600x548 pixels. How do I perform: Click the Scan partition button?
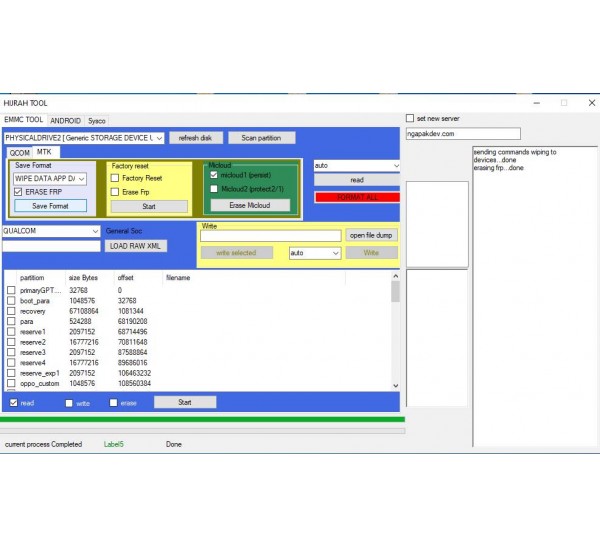(261, 138)
